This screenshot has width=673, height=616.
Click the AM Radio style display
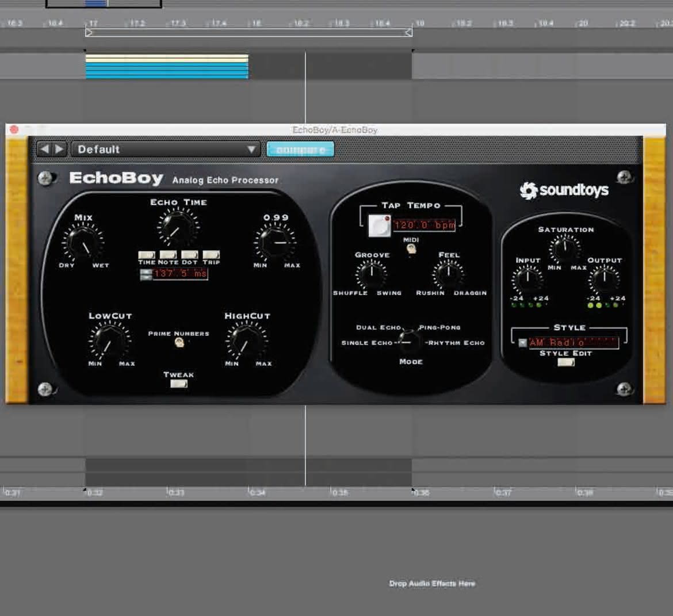coord(573,343)
